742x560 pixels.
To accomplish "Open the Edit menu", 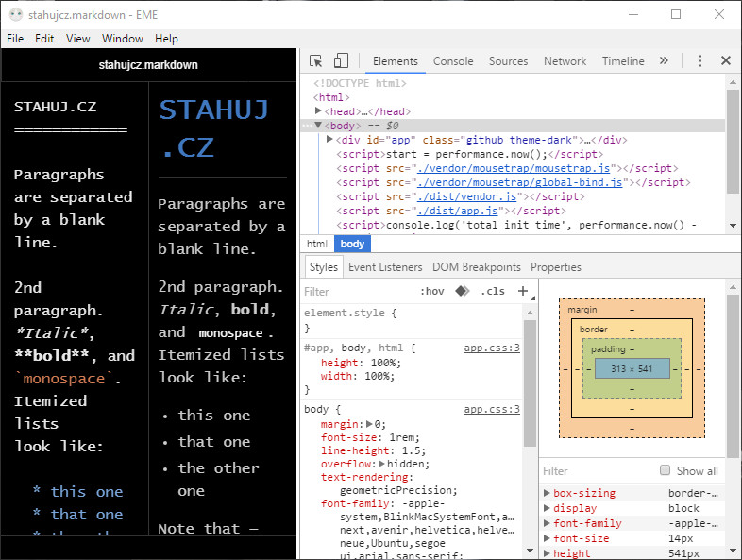I will click(x=44, y=39).
